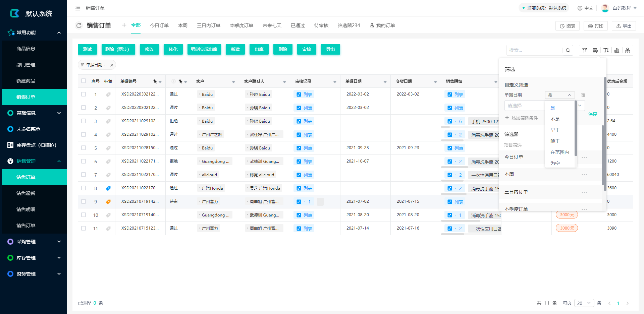Image resolution: width=644 pixels, height=314 pixels.
Task: Collapse the sidebar with the hamburger icon
Action: 78,8
